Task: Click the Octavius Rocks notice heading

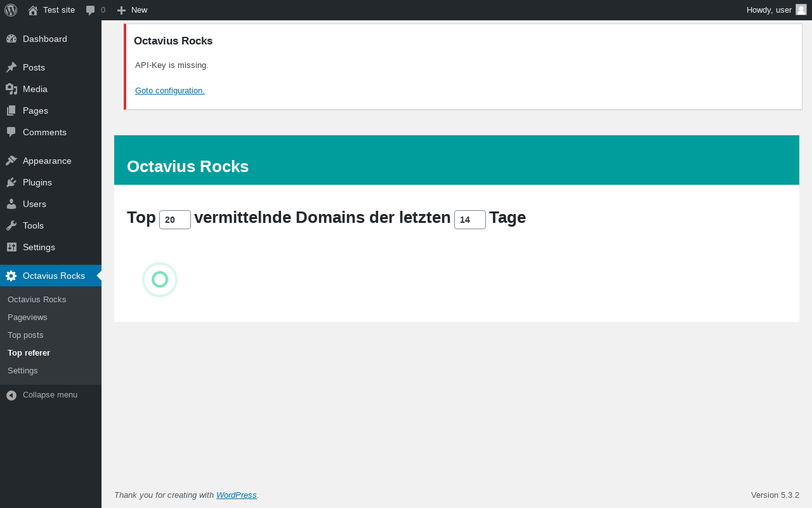Action: 173,41
